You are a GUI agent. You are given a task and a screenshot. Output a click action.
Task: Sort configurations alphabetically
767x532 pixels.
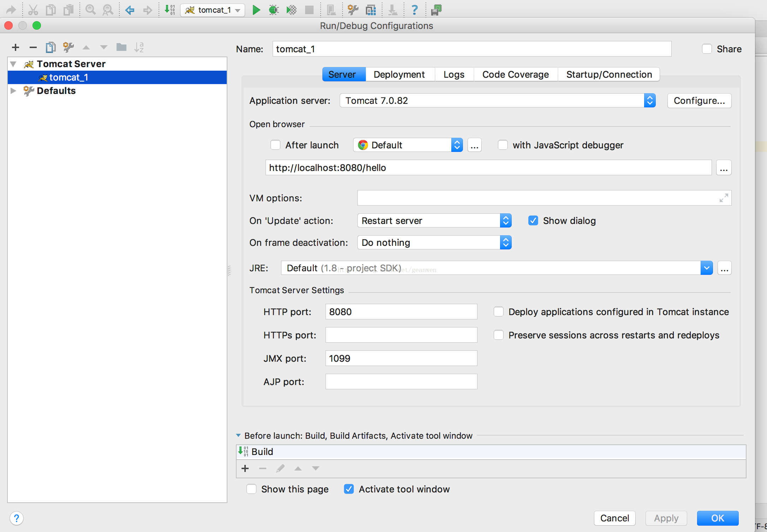[x=139, y=47]
